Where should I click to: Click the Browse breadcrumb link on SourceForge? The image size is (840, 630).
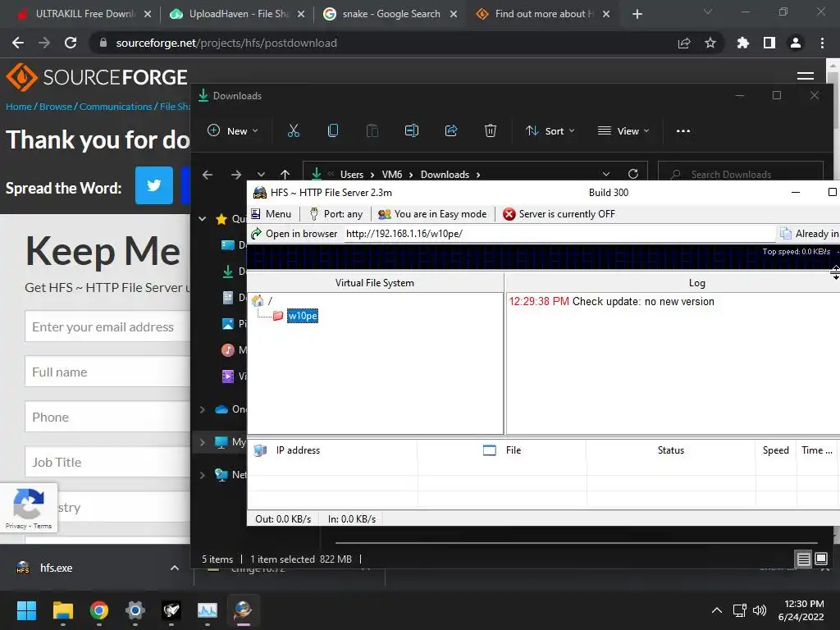point(55,107)
